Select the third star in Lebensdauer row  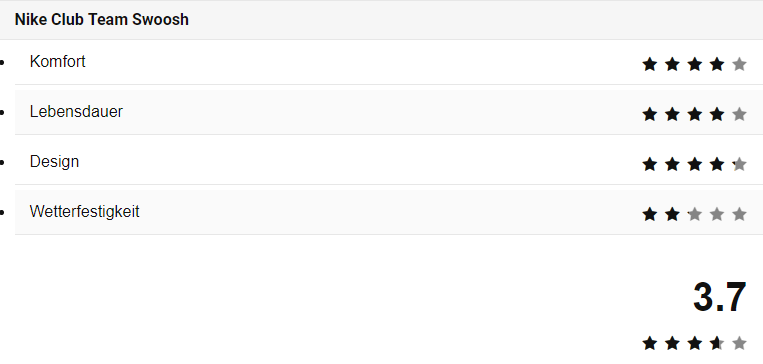694,114
